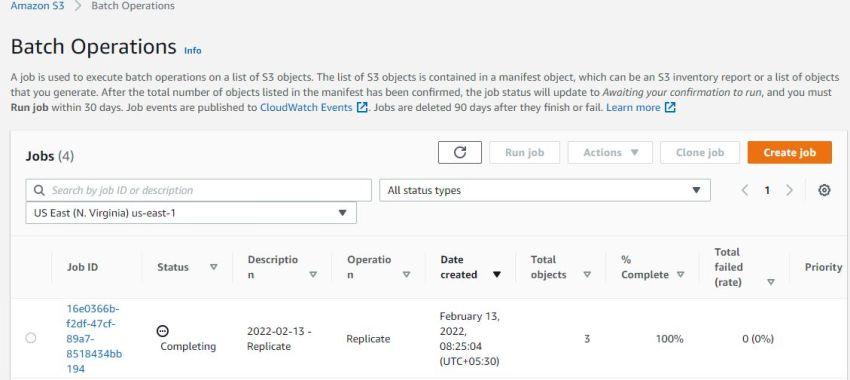
Task: Select radio button for job 16e0366b
Action: click(x=31, y=338)
